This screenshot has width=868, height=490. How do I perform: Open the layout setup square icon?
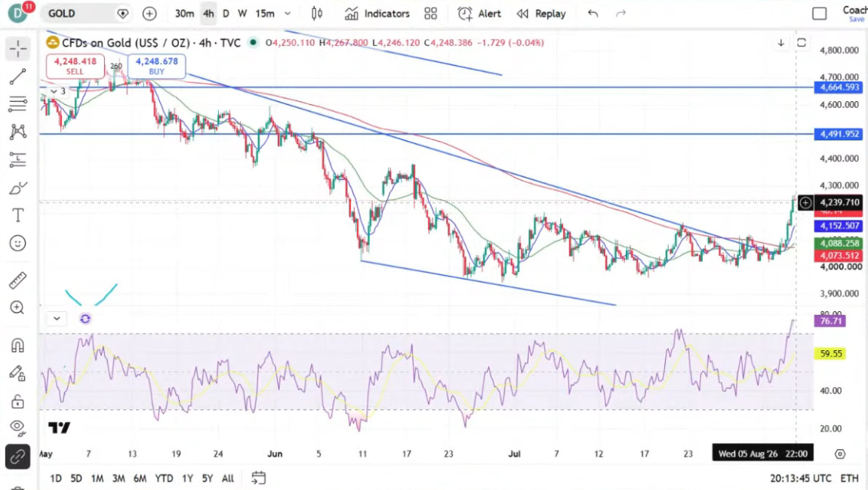tap(819, 14)
